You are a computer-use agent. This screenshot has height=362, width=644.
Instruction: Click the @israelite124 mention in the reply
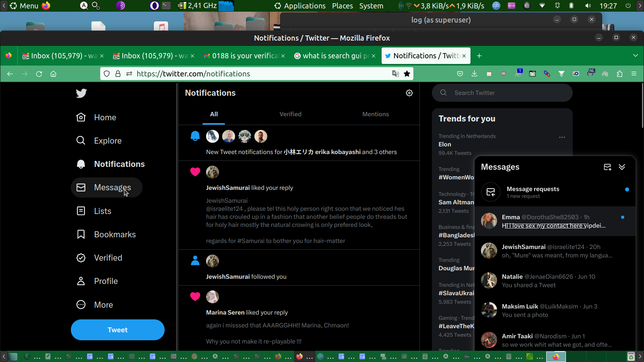pyautogui.click(x=225, y=209)
